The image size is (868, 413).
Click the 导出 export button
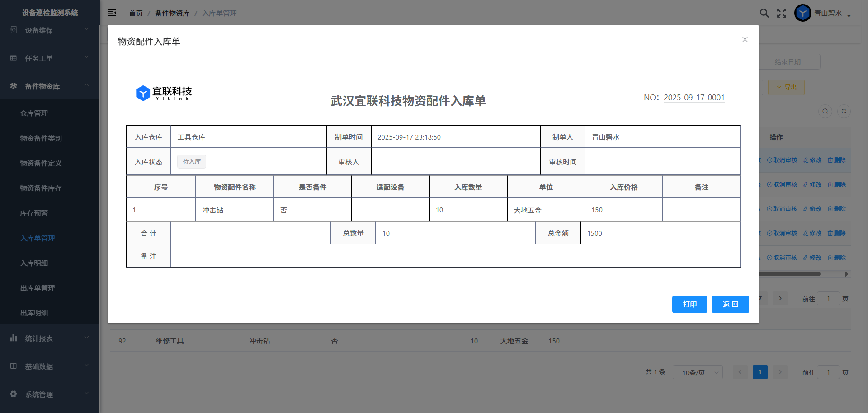click(x=786, y=88)
